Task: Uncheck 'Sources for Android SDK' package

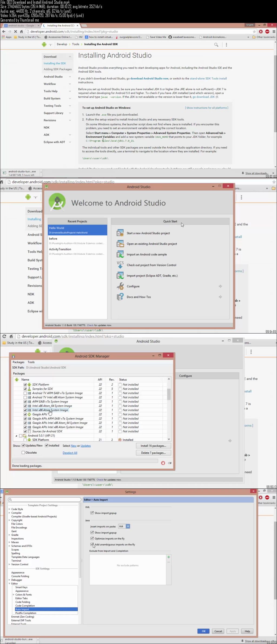Action: click(x=25, y=431)
